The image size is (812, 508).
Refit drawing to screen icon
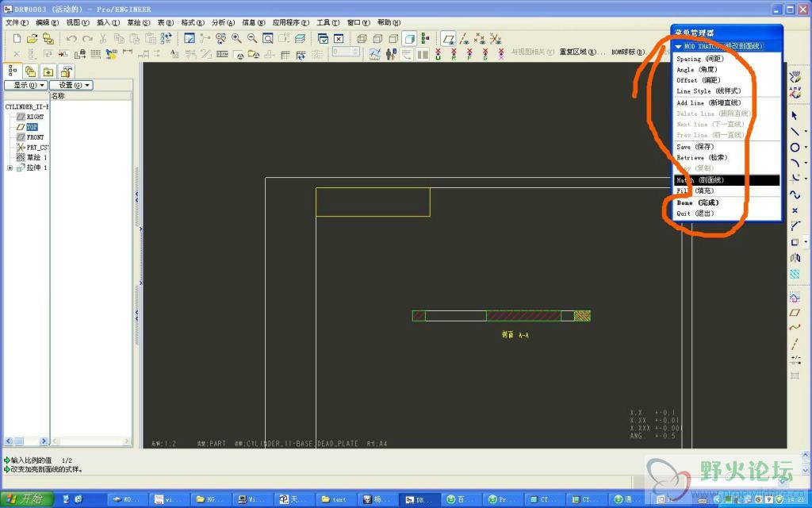point(268,38)
